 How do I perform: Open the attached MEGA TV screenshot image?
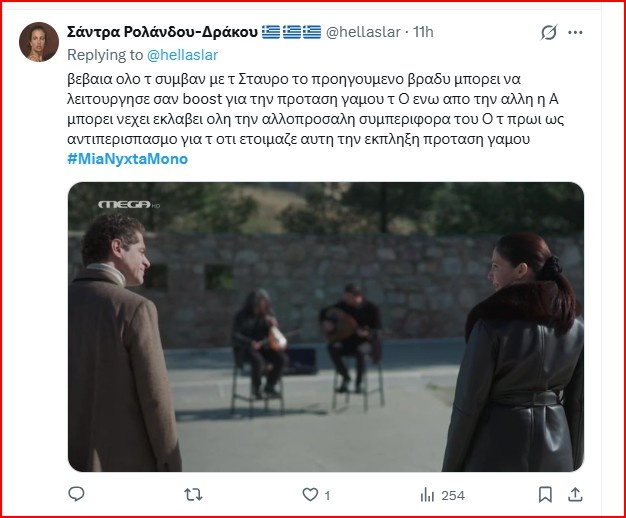tap(326, 327)
